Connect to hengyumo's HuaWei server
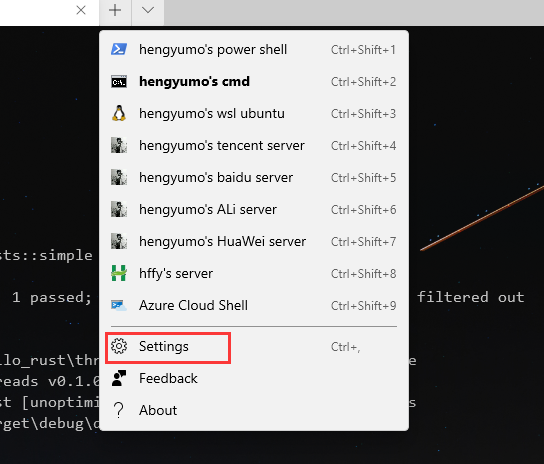544x464 pixels. coord(254,241)
